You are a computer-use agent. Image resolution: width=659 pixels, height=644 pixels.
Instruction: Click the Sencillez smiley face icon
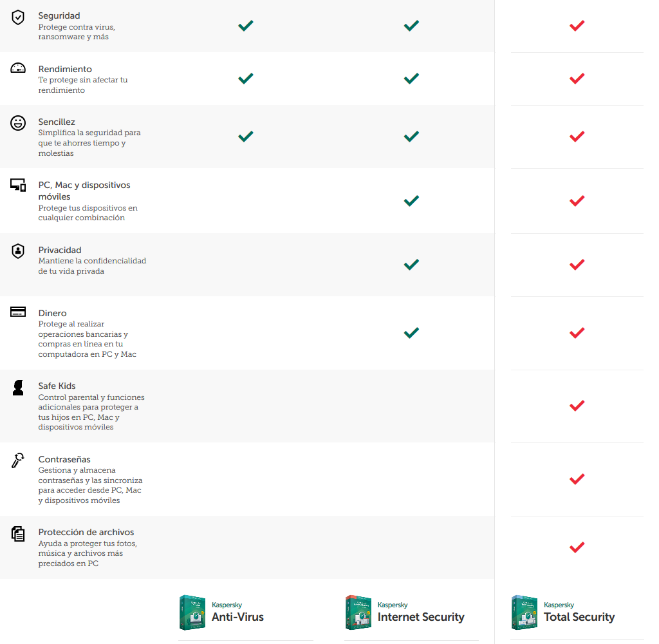pyautogui.click(x=18, y=123)
